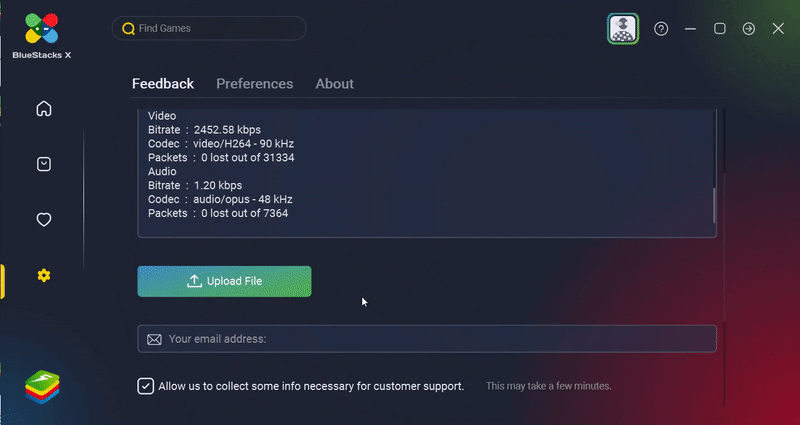This screenshot has width=800, height=425.
Task: Open the My Games library icon
Action: click(x=44, y=164)
